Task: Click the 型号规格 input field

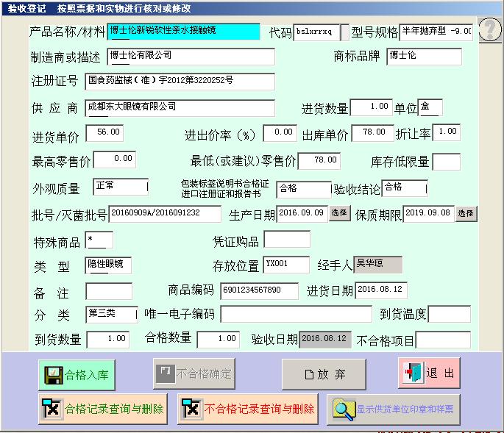Action: pos(436,32)
